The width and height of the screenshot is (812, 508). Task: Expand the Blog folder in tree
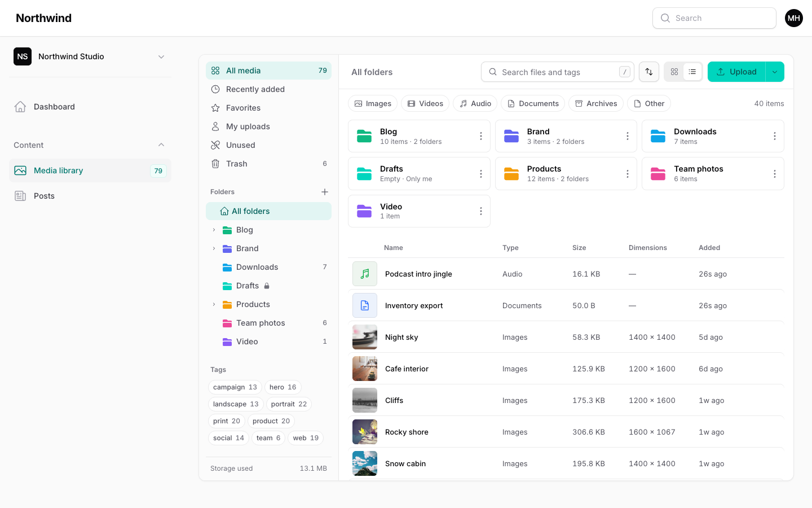(x=214, y=230)
